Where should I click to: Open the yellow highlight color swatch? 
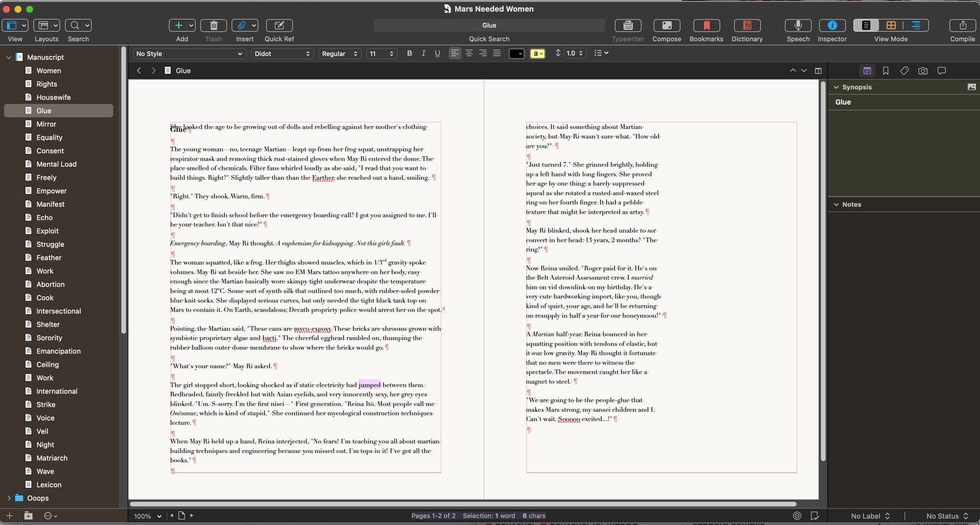pyautogui.click(x=537, y=54)
